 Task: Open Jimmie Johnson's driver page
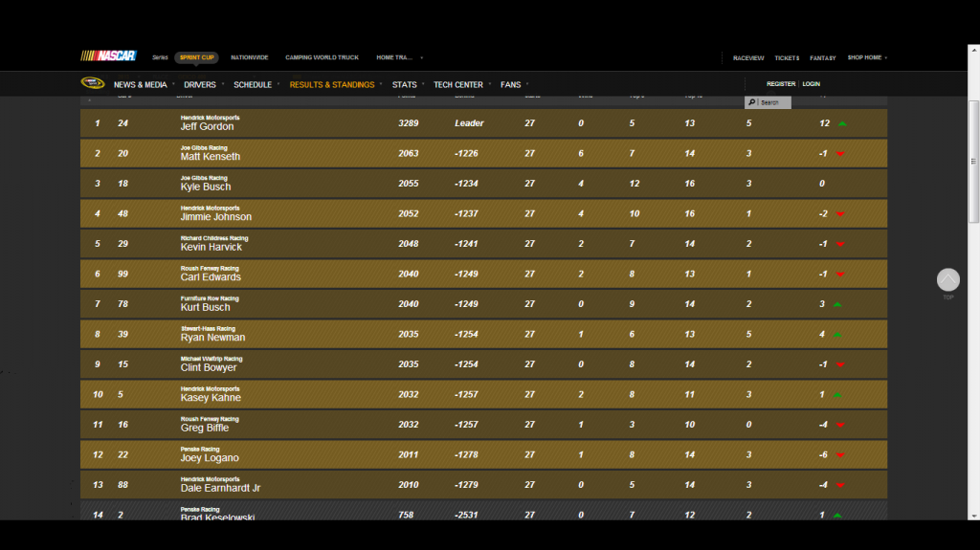(215, 217)
